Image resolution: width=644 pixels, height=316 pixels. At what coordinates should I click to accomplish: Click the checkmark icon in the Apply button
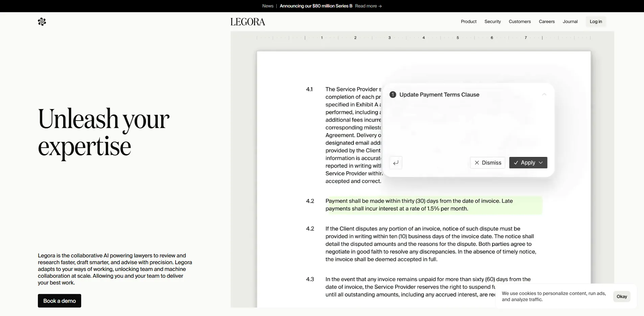[516, 163]
